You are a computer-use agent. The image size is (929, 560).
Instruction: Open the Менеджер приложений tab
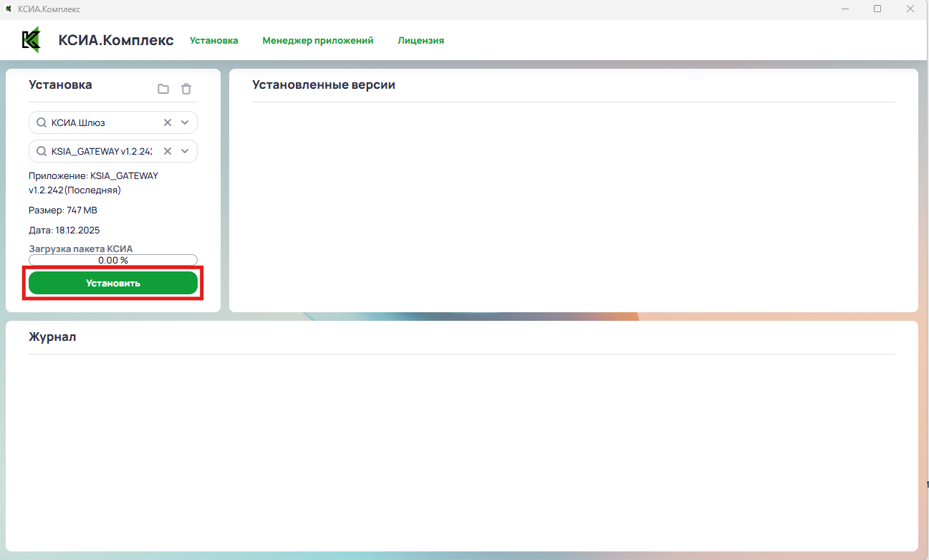tap(317, 41)
